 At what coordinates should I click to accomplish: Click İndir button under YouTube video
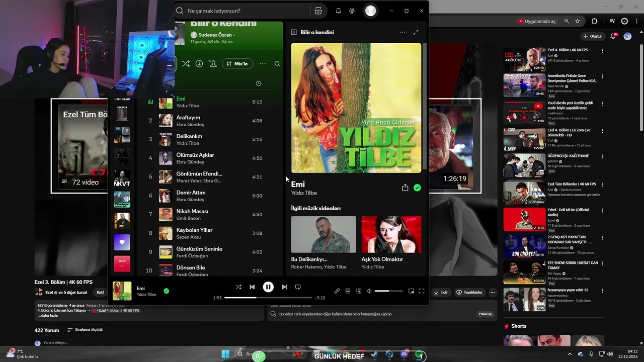click(x=441, y=292)
